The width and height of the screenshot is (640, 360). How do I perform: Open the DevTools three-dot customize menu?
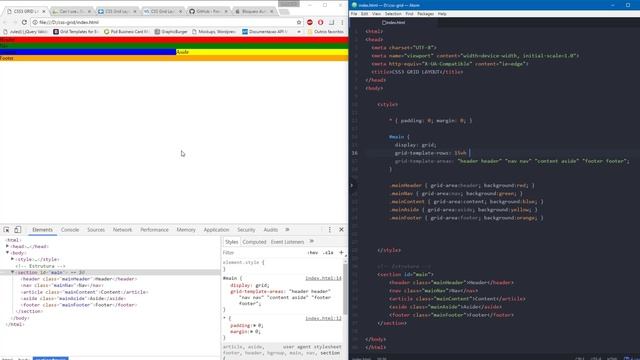[x=330, y=230]
